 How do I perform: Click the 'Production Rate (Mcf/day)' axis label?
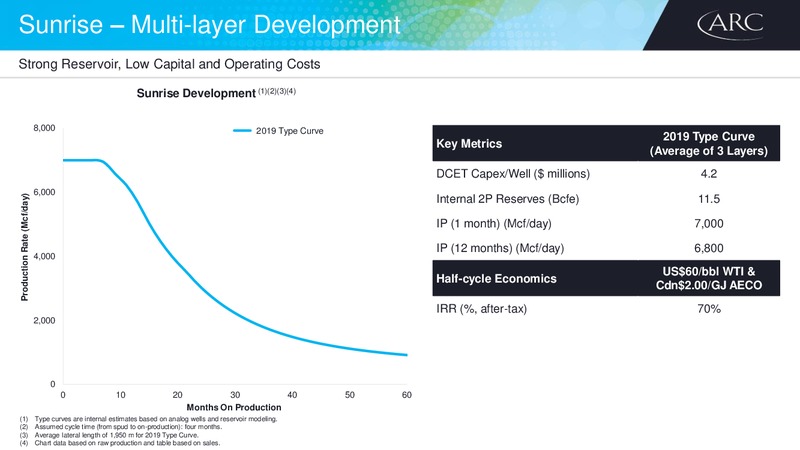click(24, 247)
